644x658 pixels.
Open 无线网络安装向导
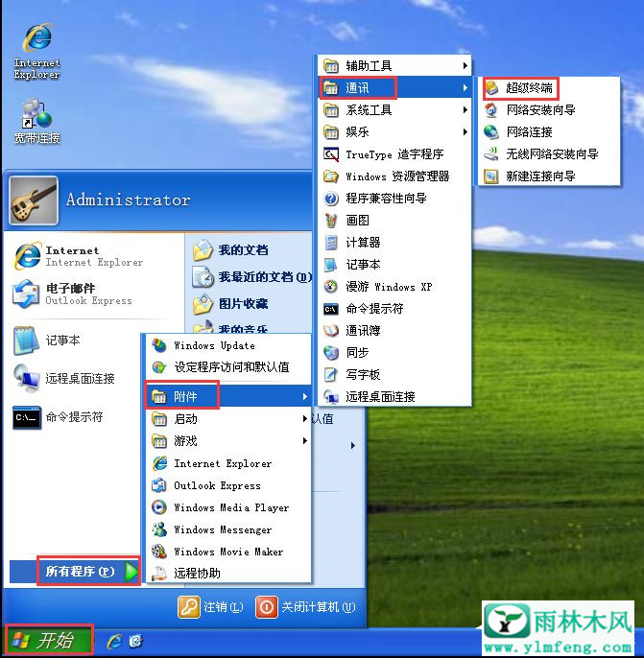point(549,154)
